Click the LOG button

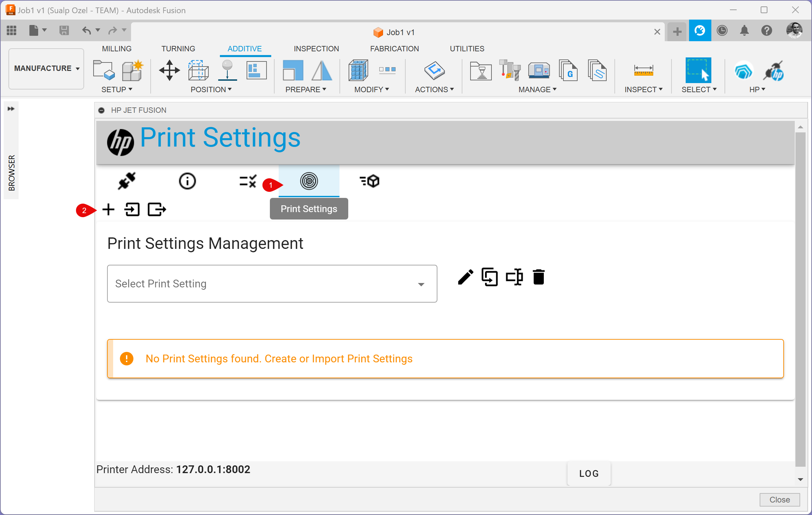(589, 473)
